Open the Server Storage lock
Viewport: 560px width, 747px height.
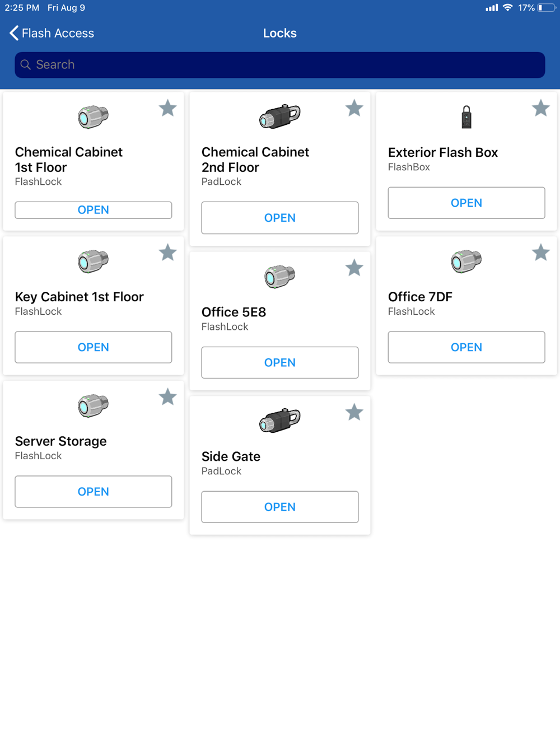(x=94, y=492)
